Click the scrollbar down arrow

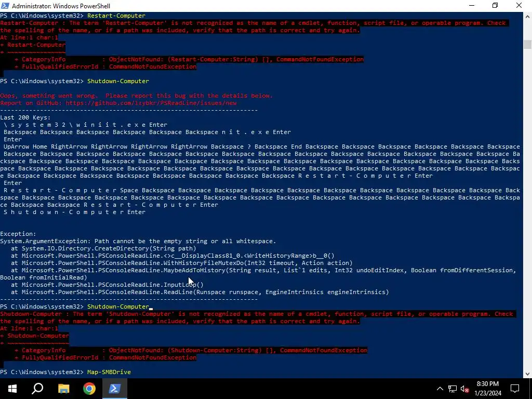click(x=527, y=374)
